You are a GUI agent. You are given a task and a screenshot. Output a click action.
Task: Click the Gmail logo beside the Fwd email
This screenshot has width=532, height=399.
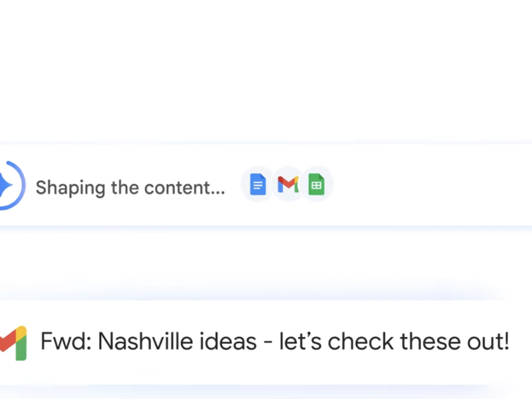[x=13, y=343]
